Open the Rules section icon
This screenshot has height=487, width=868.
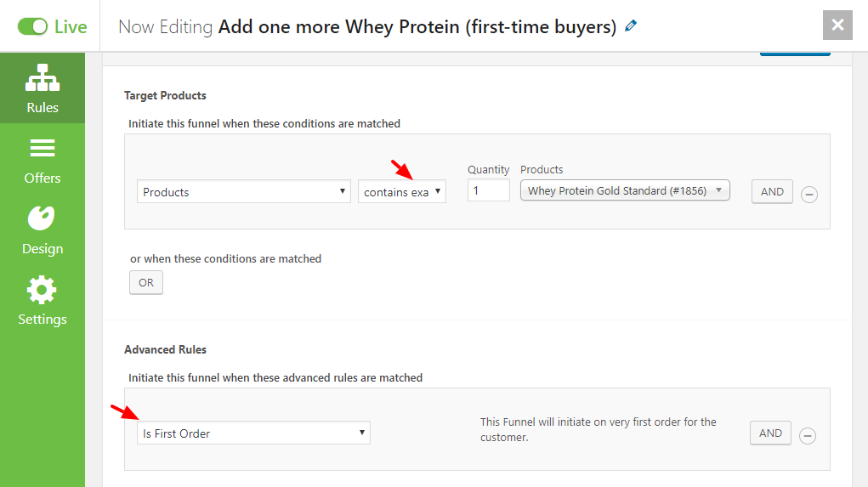pos(42,77)
